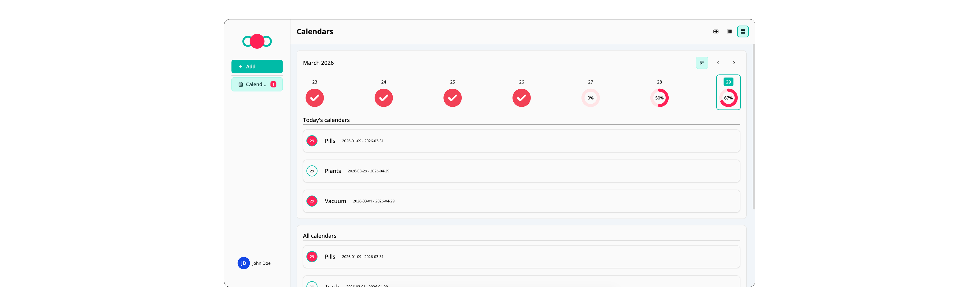Select day 28 with 50% progress

tap(659, 98)
